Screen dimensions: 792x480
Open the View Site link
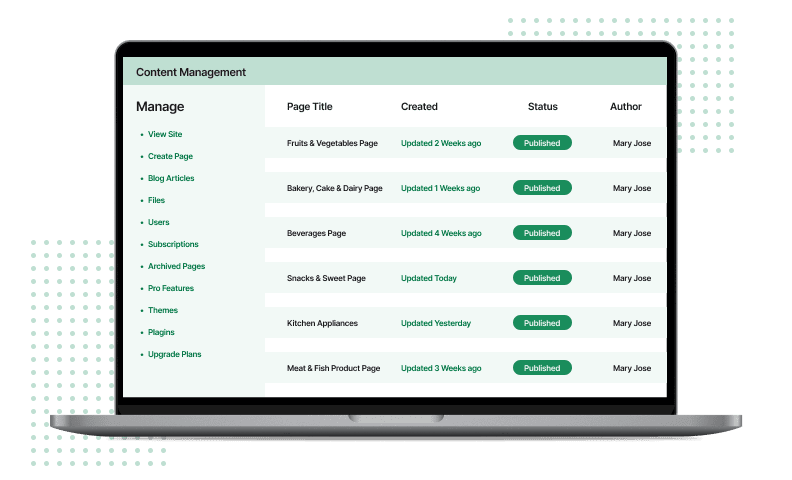click(x=165, y=134)
